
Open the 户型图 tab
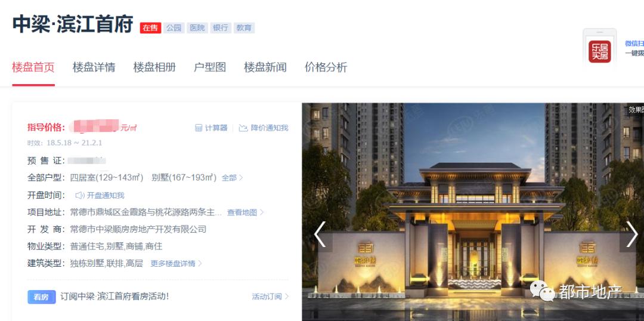(x=209, y=67)
